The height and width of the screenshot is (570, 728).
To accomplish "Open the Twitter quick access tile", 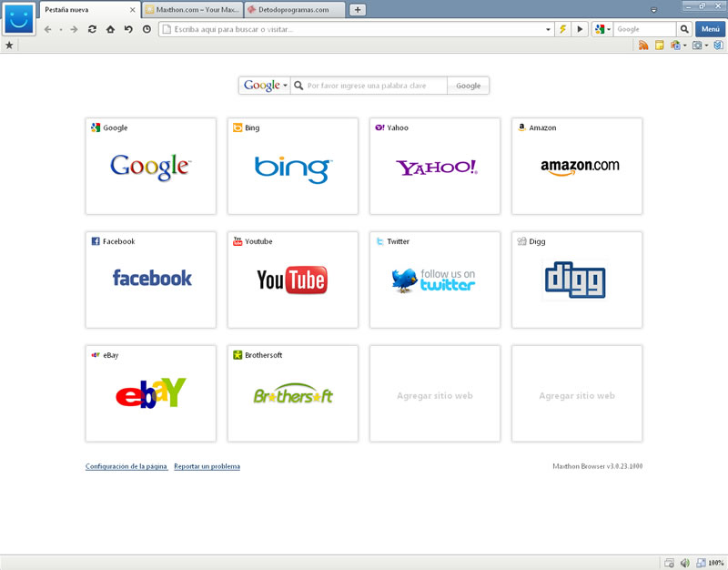I will pyautogui.click(x=435, y=280).
